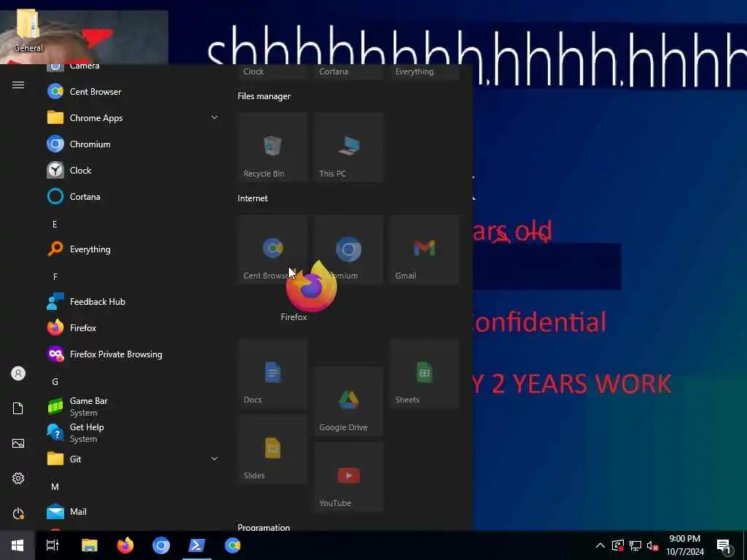The width and height of the screenshot is (747, 560).
Task: Open File Explorer from the taskbar
Action: click(x=89, y=545)
